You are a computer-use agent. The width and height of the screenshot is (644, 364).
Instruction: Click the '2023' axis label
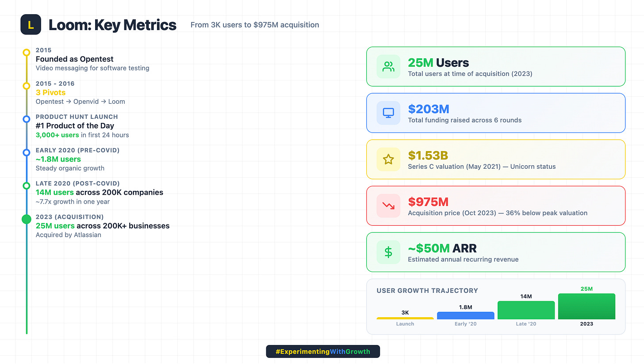pyautogui.click(x=586, y=324)
